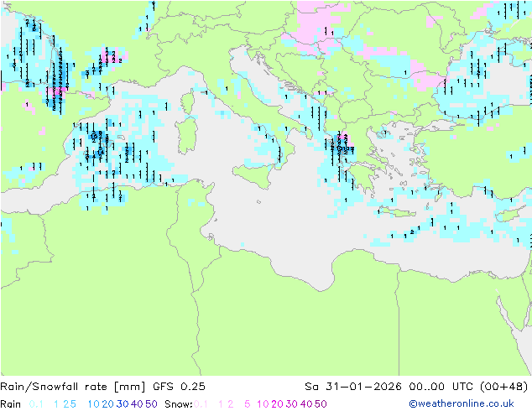The width and height of the screenshot is (532, 411).
Task: Click the Snow legend value 50
Action: (x=321, y=404)
